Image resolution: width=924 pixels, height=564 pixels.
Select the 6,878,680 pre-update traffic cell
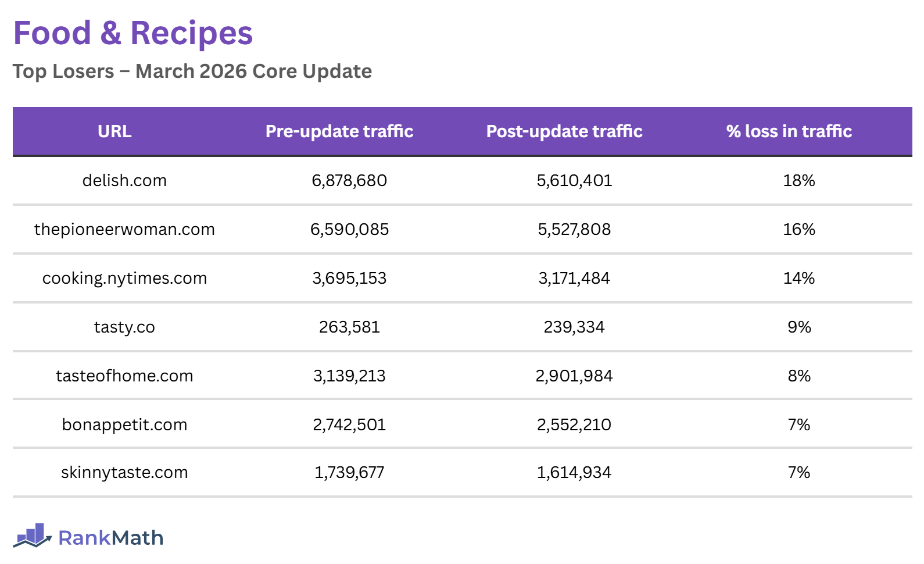click(349, 181)
